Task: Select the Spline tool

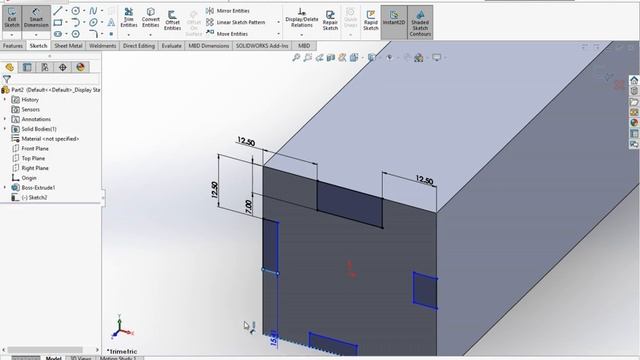Action: point(93,11)
